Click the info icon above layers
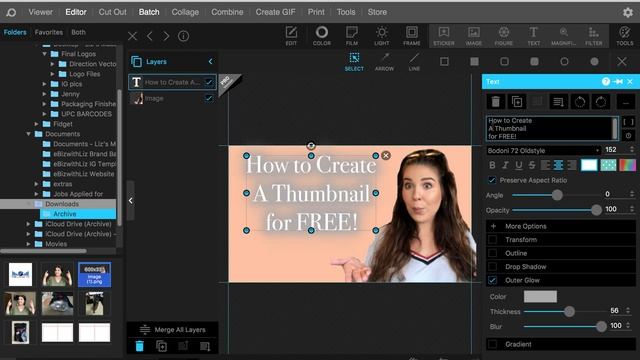 184,36
